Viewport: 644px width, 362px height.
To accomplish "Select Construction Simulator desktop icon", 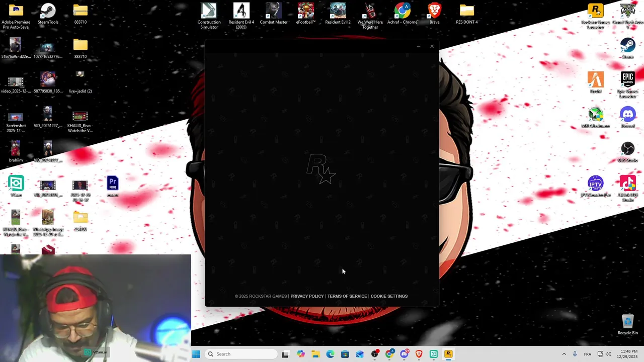I will 209,16.
